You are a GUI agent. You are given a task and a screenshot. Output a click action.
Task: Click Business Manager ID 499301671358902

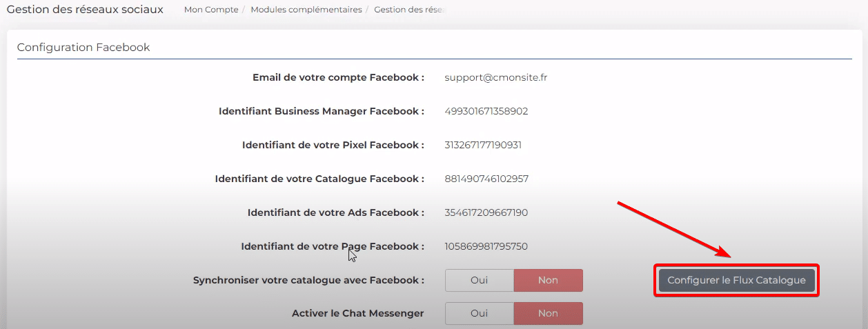(486, 111)
